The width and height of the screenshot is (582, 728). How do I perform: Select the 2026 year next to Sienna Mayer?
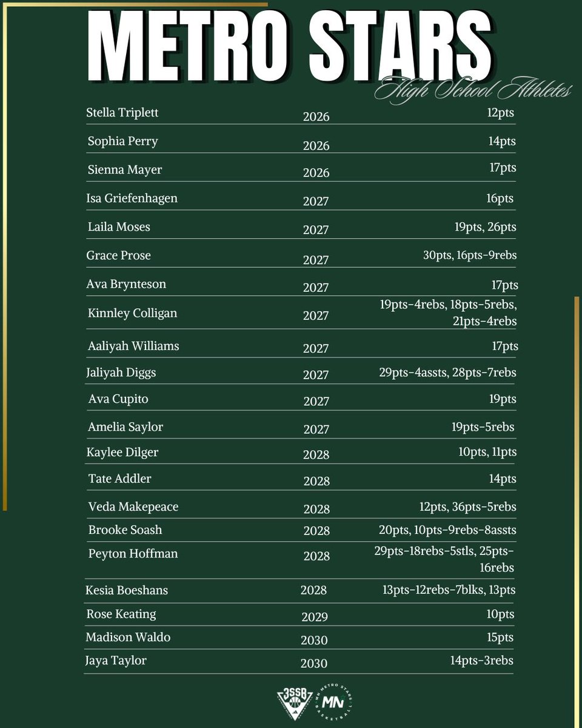point(316,173)
